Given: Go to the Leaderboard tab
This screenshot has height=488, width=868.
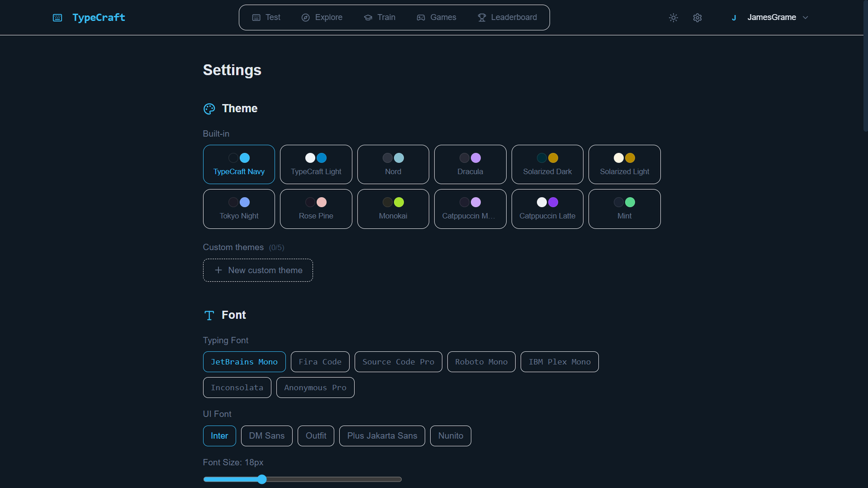Looking at the screenshot, I should (x=508, y=17).
